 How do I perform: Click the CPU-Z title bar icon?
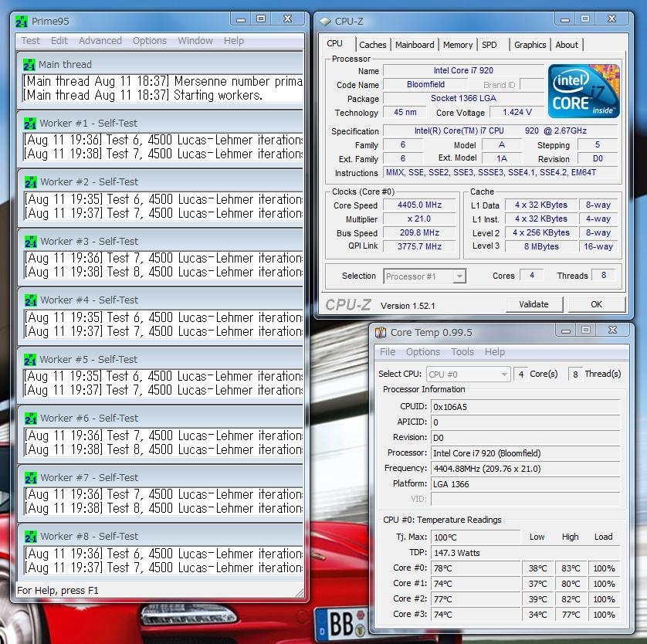click(326, 21)
